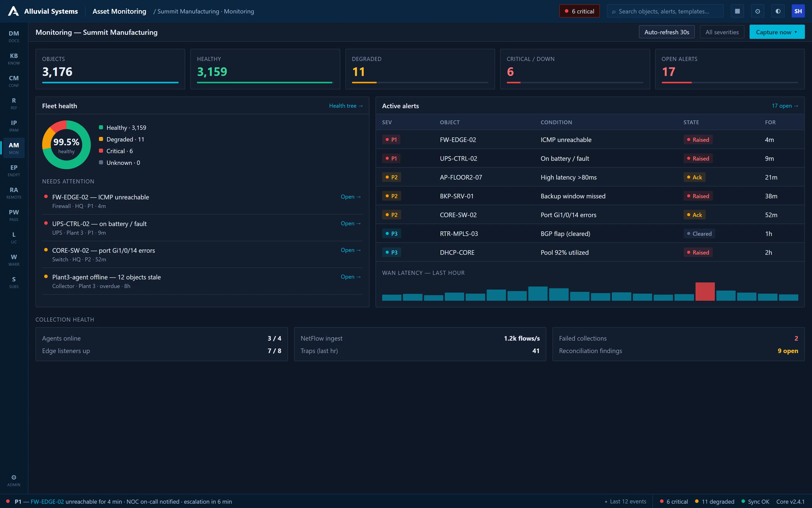Viewport: 812px width, 508px height.
Task: Open UPS-CTRL-02 on battery attention item
Action: tap(202, 228)
